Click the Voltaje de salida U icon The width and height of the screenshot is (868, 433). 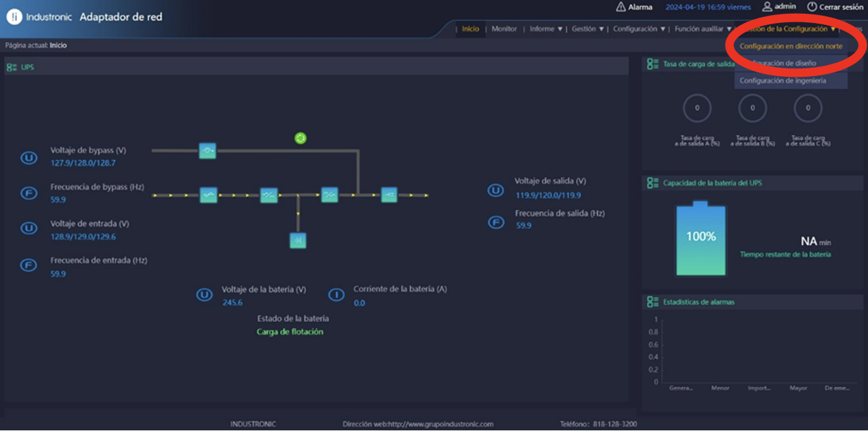point(495,190)
